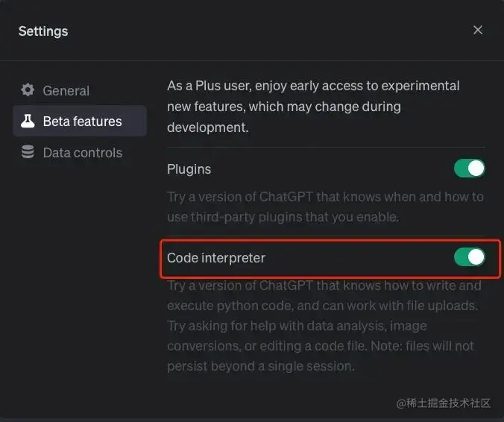Screen dimensions: 504x422
Task: Click the white knob on Plugins switch
Action: click(476, 169)
